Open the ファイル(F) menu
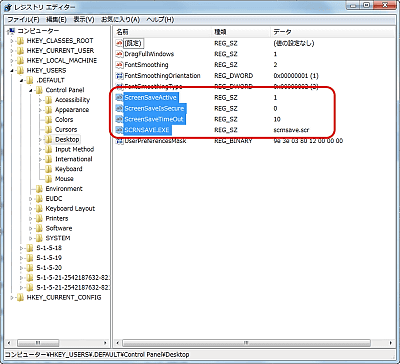The image size is (400, 364). [23, 20]
